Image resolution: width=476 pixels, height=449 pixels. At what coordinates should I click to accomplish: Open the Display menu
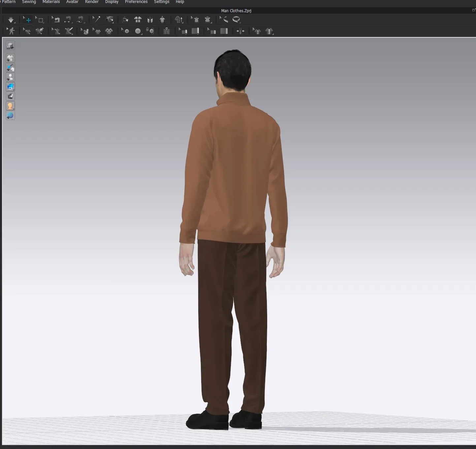112,2
